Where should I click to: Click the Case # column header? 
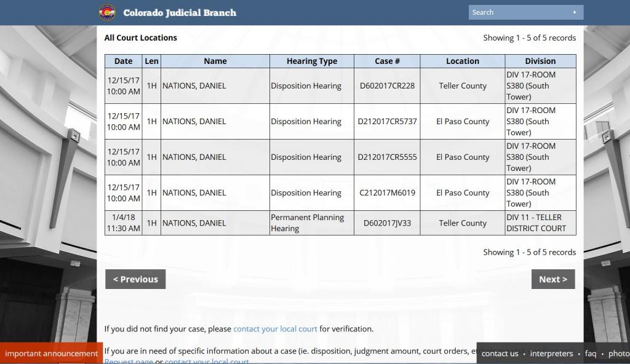coord(387,61)
